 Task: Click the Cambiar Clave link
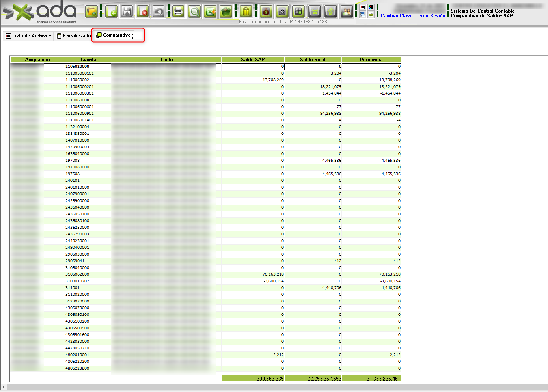click(396, 16)
